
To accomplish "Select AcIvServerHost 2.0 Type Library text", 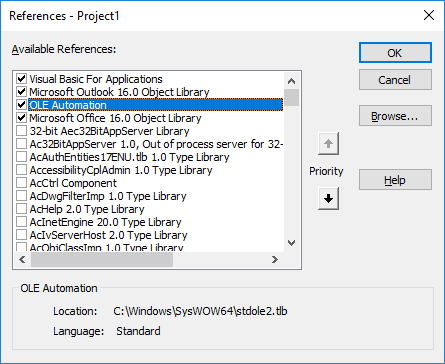I will click(108, 235).
